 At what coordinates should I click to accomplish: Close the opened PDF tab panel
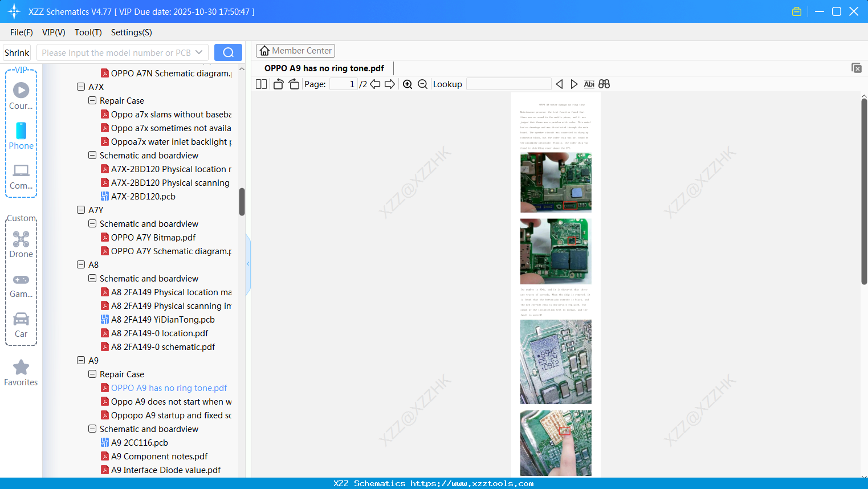(x=856, y=68)
